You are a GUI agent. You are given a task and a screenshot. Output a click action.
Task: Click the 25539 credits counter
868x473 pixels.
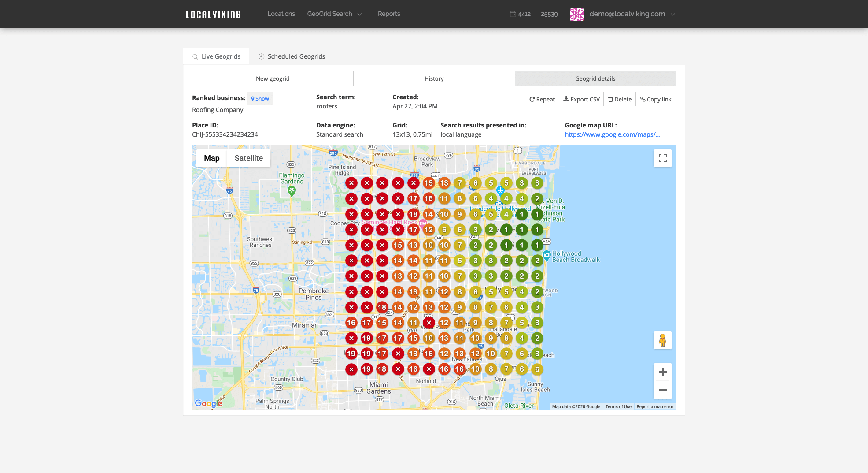[x=549, y=14]
